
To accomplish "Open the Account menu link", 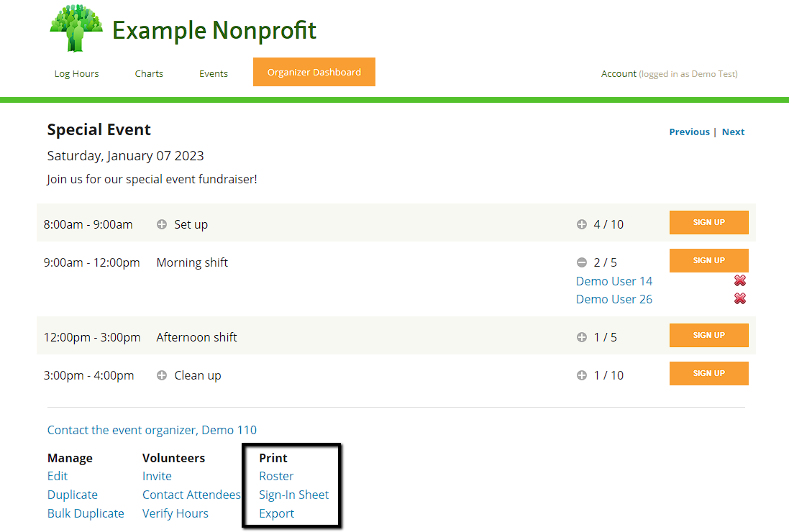I will coord(619,73).
